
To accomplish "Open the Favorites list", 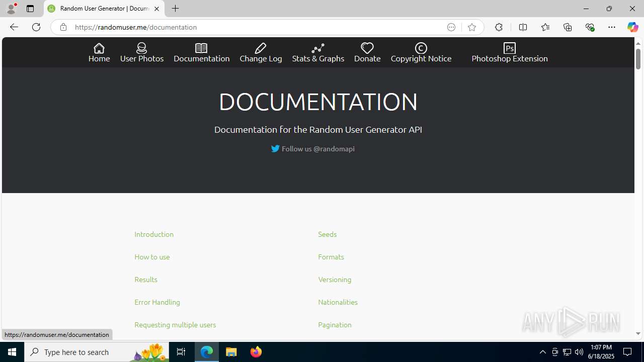I will 545,27.
